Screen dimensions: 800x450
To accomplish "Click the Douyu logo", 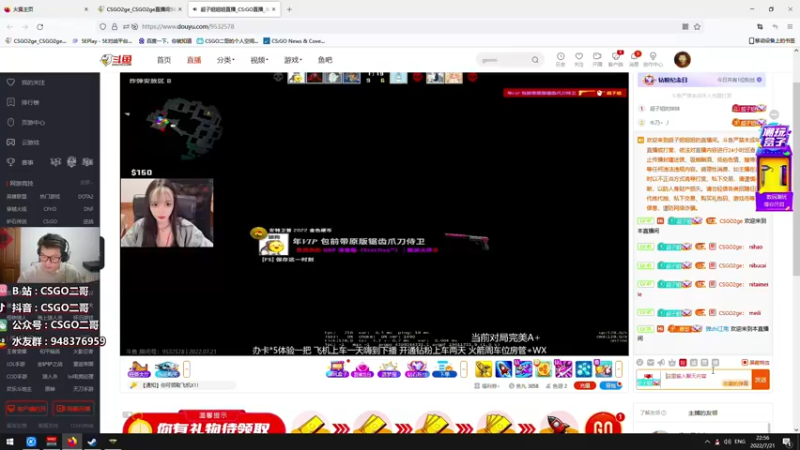I will (x=116, y=60).
